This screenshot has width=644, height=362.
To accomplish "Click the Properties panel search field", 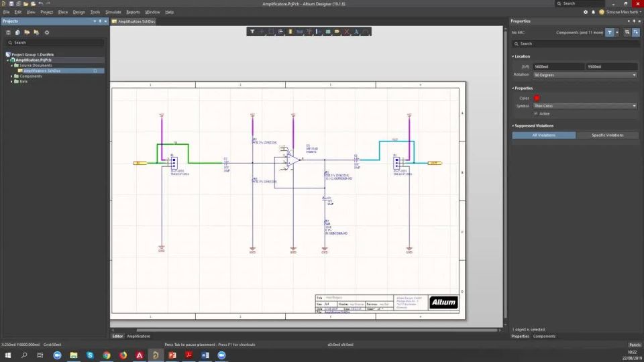I will pos(576,44).
